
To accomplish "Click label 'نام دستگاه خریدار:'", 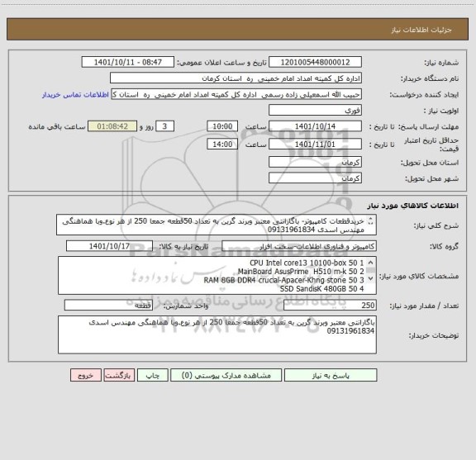I will pos(430,78).
